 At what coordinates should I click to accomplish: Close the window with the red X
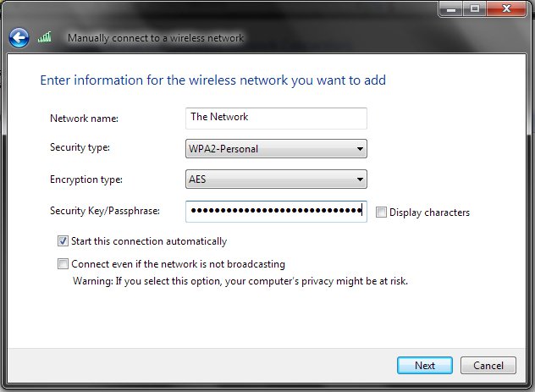click(506, 9)
